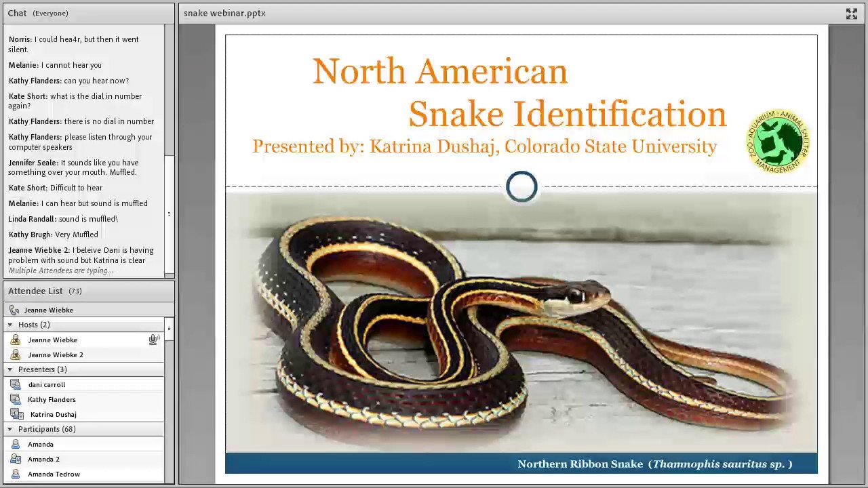
Task: Click the attendee list scrollbar thumb
Action: [169, 329]
